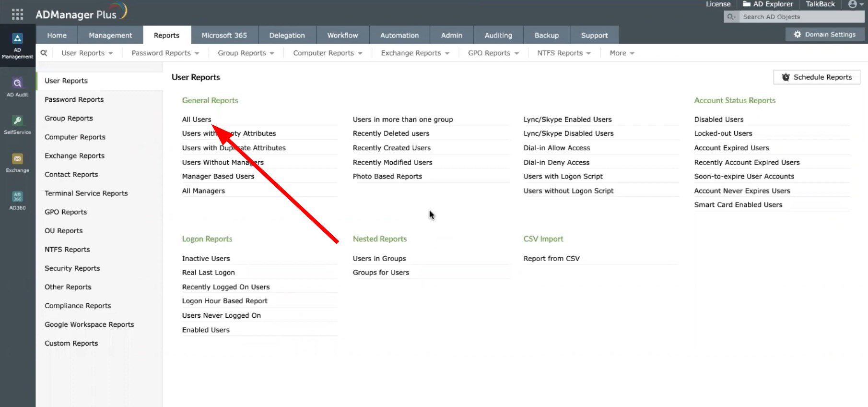The image size is (868, 407).
Task: Open the All Users report link
Action: (197, 119)
